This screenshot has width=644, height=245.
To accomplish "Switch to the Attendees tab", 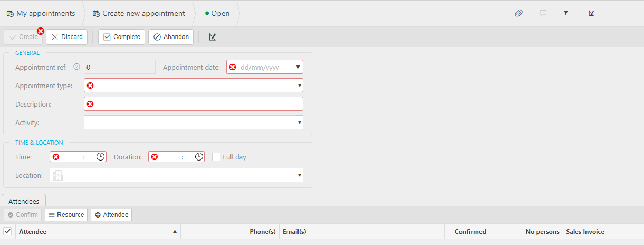I will 24,201.
